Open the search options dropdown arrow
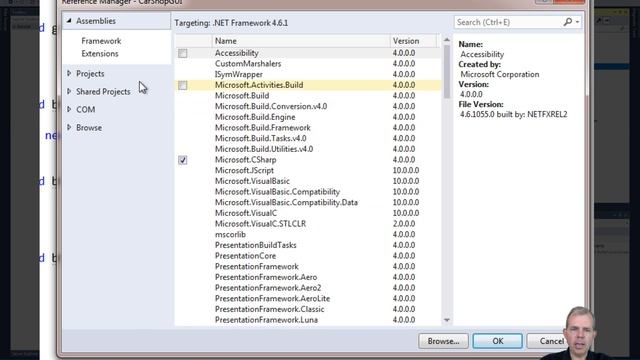This screenshot has width=640, height=360. (x=577, y=22)
